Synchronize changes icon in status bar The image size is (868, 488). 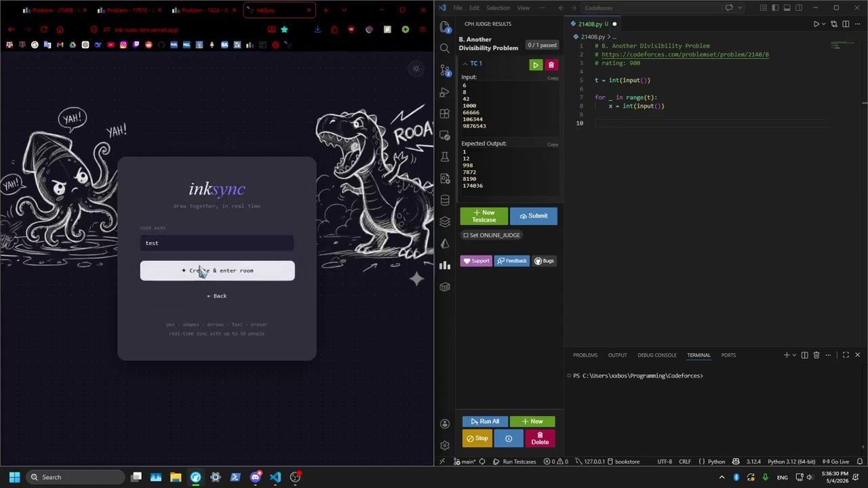[482, 462]
